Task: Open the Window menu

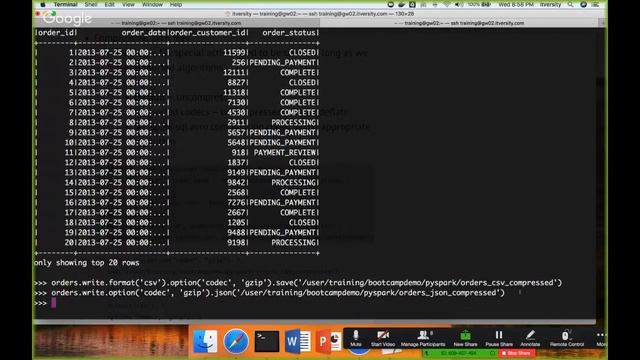Action: (x=152, y=4)
